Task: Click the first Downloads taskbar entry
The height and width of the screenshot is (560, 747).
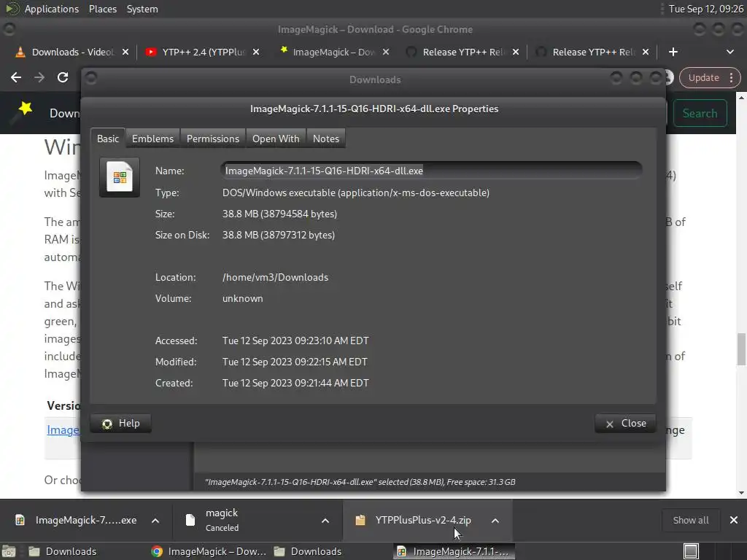Action: tap(62, 551)
